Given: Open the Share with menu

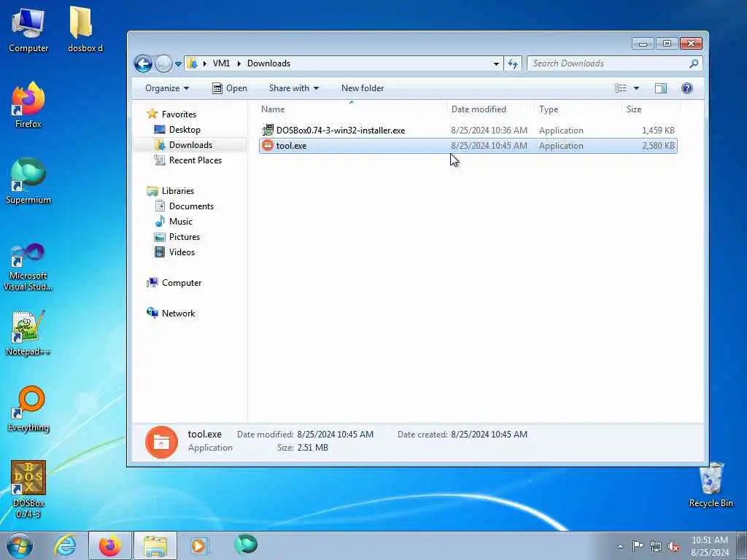Looking at the screenshot, I should point(293,88).
